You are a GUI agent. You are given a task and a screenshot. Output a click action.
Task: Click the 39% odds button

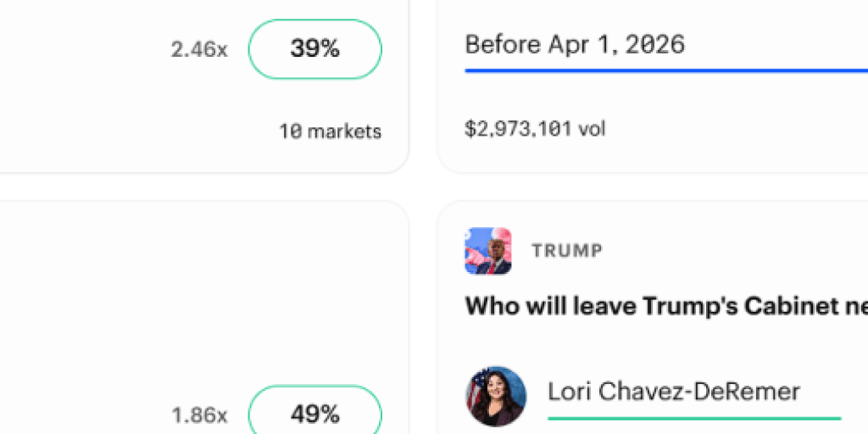coord(314,49)
